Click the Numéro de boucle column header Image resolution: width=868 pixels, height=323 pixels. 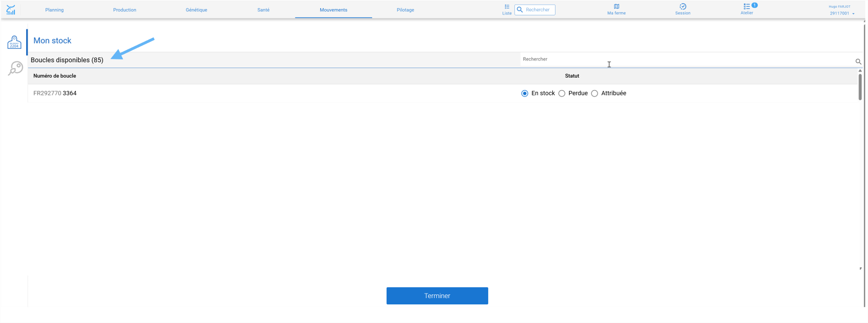[55, 76]
